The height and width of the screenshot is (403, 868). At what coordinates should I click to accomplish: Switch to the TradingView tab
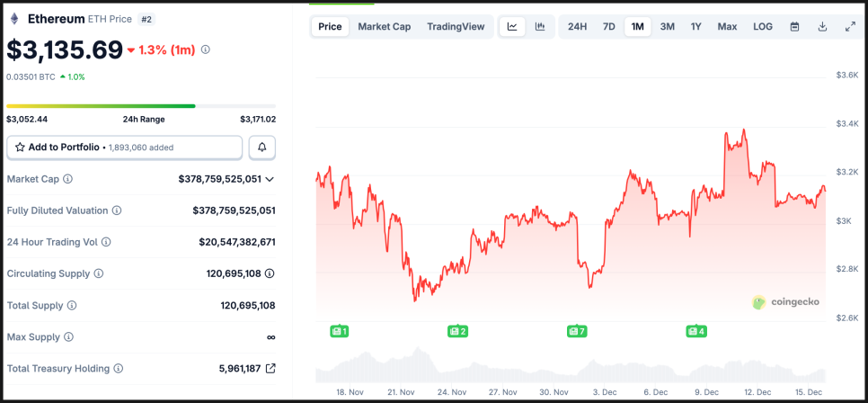456,26
